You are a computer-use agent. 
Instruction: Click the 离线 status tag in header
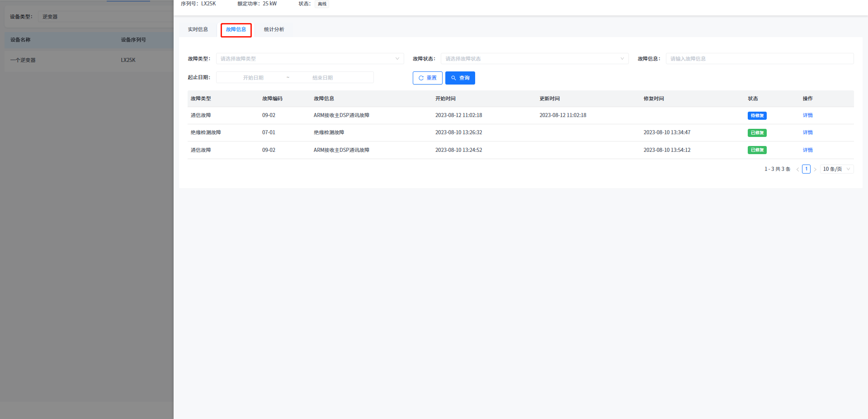point(322,4)
